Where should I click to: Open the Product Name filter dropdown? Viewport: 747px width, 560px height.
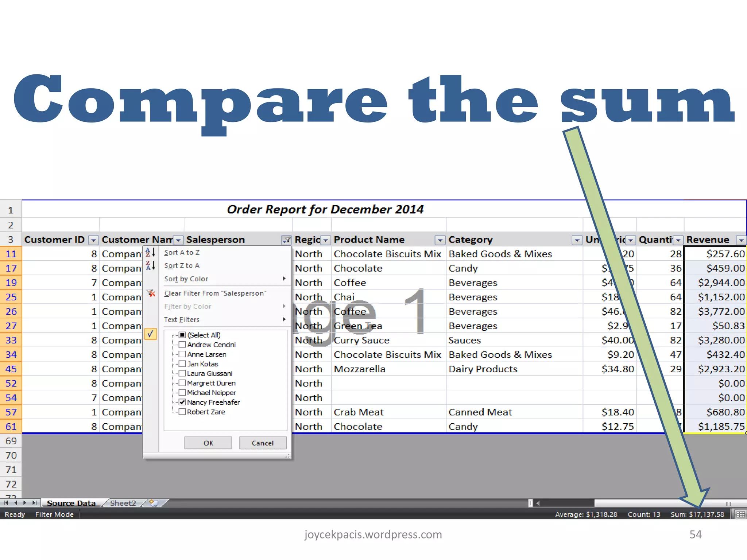[440, 240]
